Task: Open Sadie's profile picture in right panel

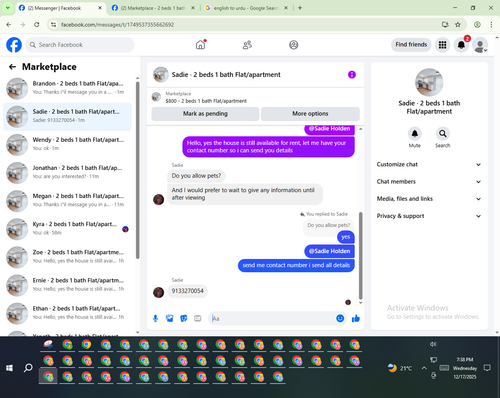Action: (x=429, y=82)
